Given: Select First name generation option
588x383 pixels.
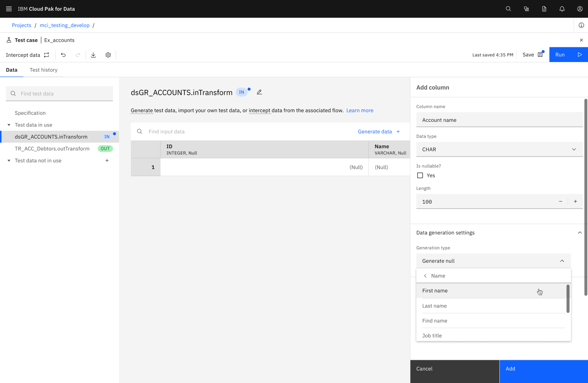Looking at the screenshot, I should (x=435, y=291).
